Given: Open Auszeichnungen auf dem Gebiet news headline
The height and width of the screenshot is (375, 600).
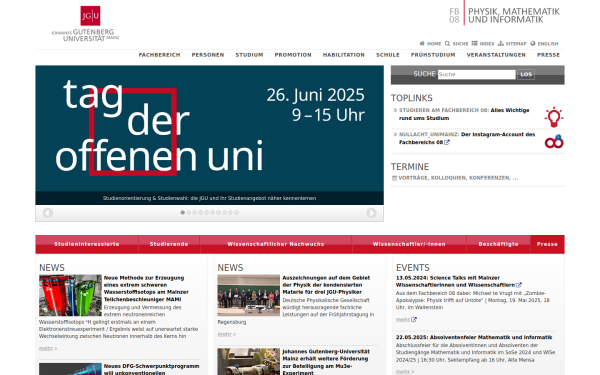Looking at the screenshot, I should tap(326, 285).
